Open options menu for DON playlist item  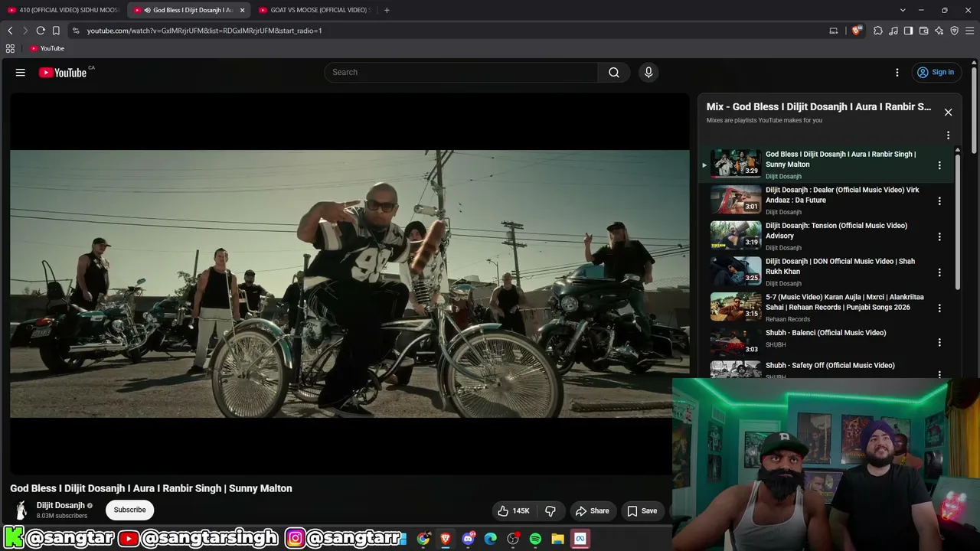point(939,272)
